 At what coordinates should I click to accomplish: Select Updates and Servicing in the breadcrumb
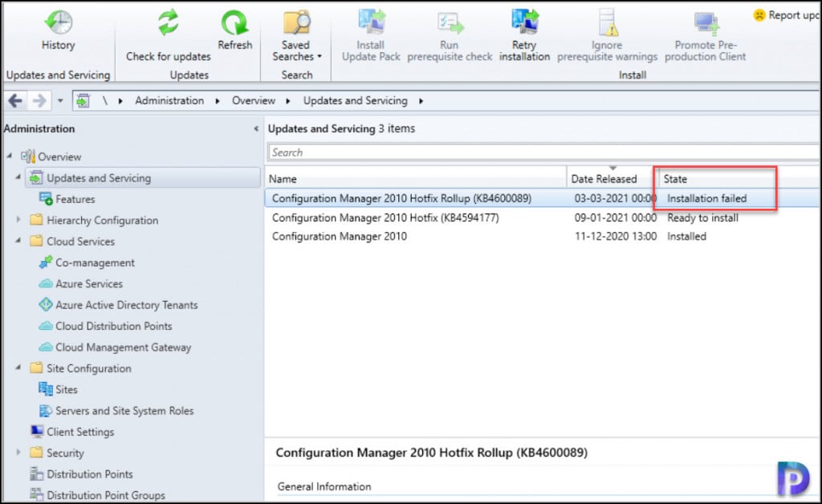coord(356,100)
